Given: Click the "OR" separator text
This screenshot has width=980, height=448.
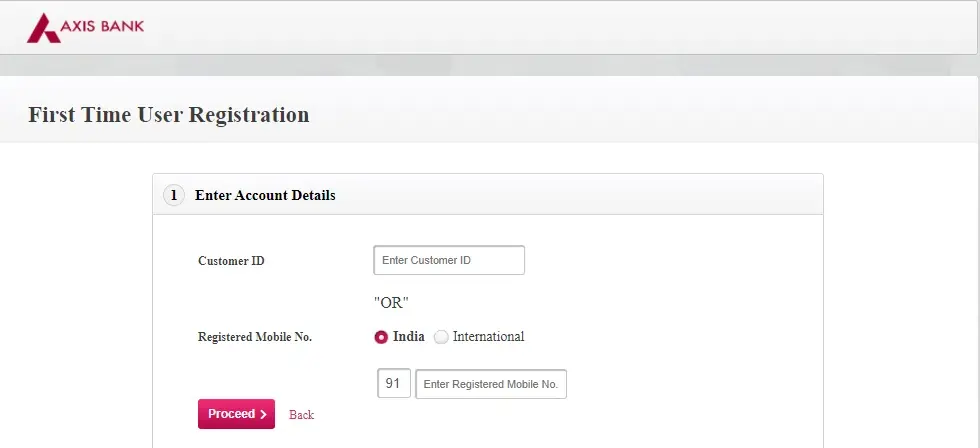Looking at the screenshot, I should pos(391,304).
